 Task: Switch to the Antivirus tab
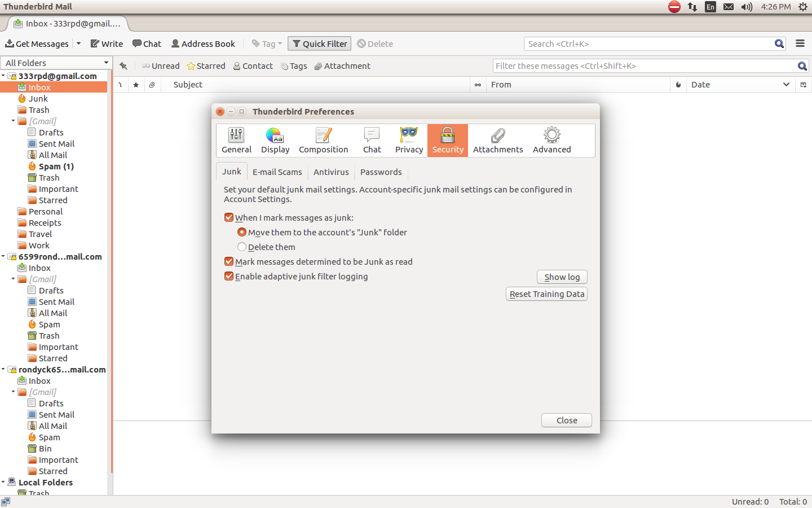coord(331,172)
